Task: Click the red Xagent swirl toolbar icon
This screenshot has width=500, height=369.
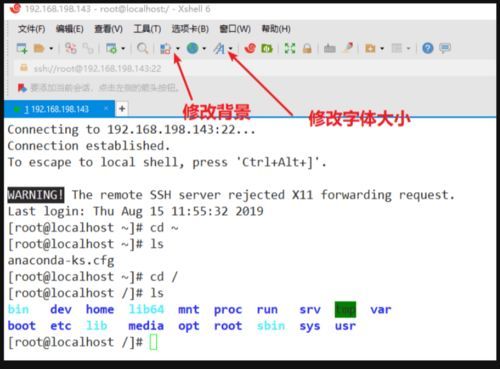Action: 250,48
